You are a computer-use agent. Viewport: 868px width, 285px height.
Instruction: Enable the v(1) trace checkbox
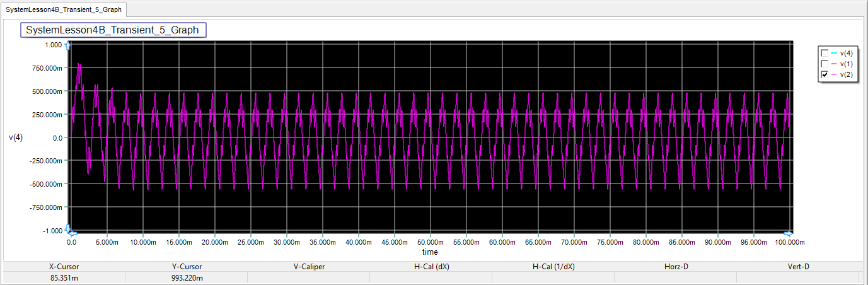825,64
